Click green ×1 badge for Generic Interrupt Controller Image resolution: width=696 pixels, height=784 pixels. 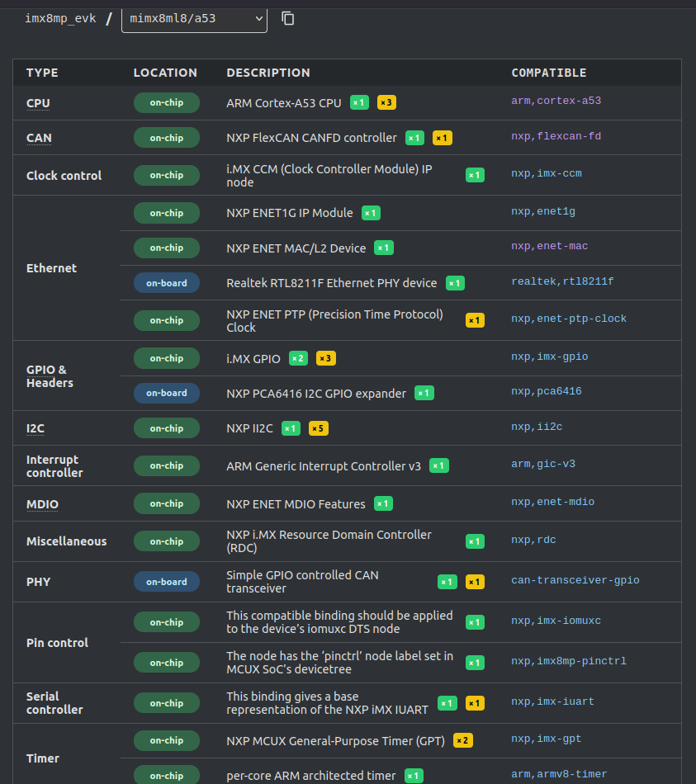[438, 465]
